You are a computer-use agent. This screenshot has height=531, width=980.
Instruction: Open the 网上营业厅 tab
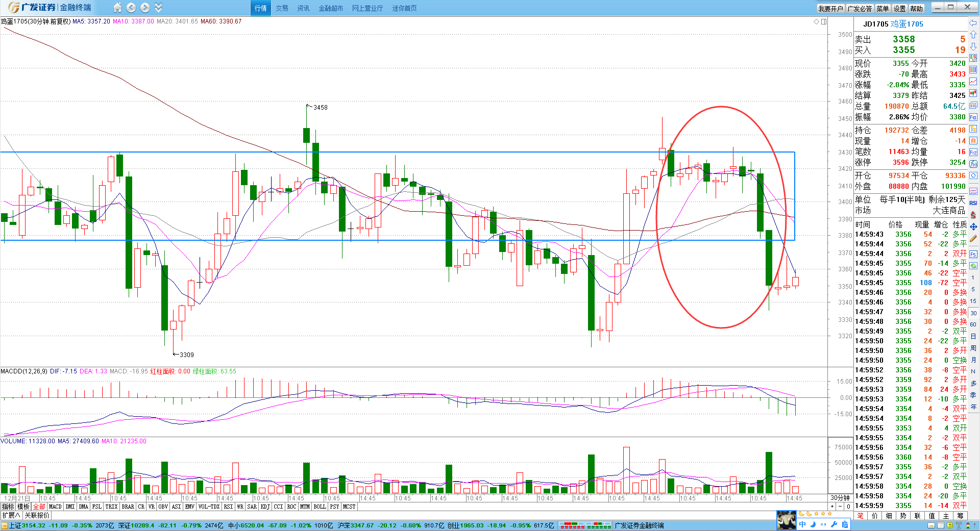(367, 8)
